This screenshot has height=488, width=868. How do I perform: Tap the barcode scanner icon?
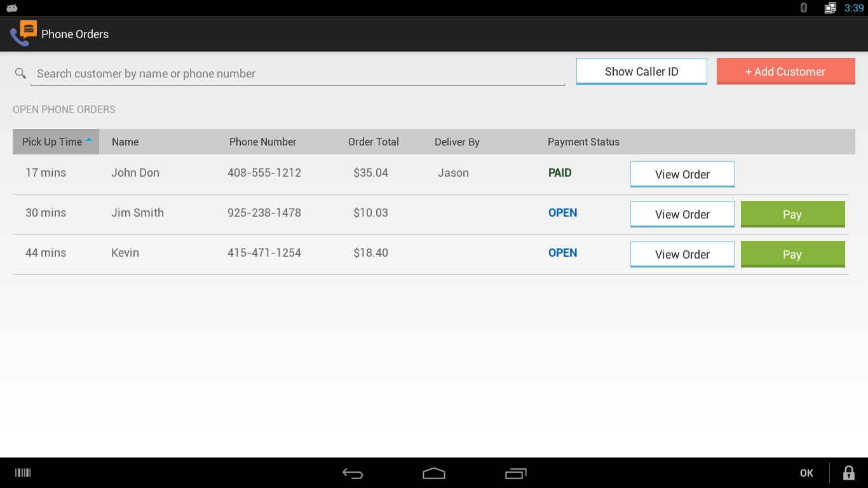(x=23, y=473)
